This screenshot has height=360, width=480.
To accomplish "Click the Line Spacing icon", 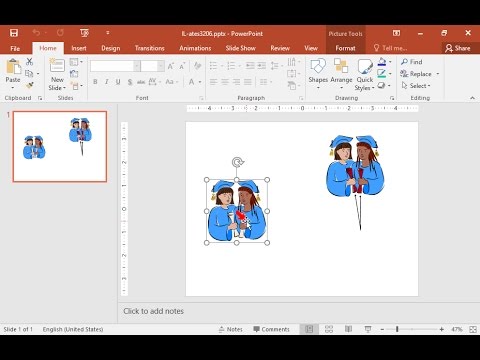I will [x=275, y=66].
